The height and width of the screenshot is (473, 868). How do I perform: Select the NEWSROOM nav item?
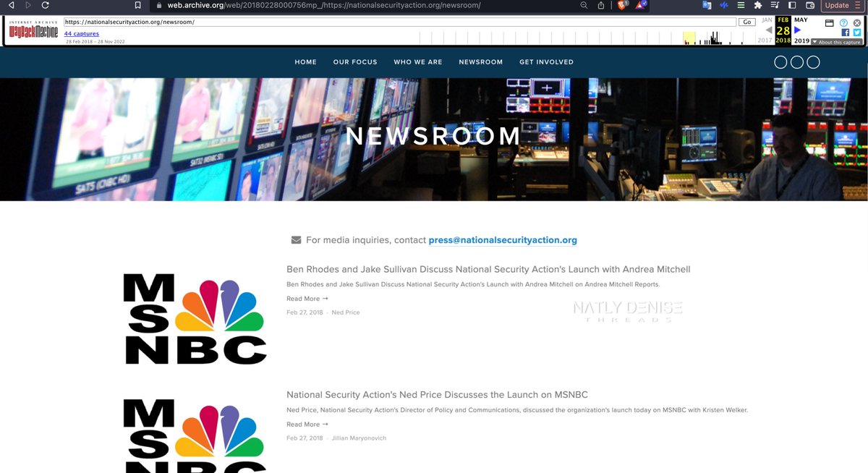tap(481, 62)
